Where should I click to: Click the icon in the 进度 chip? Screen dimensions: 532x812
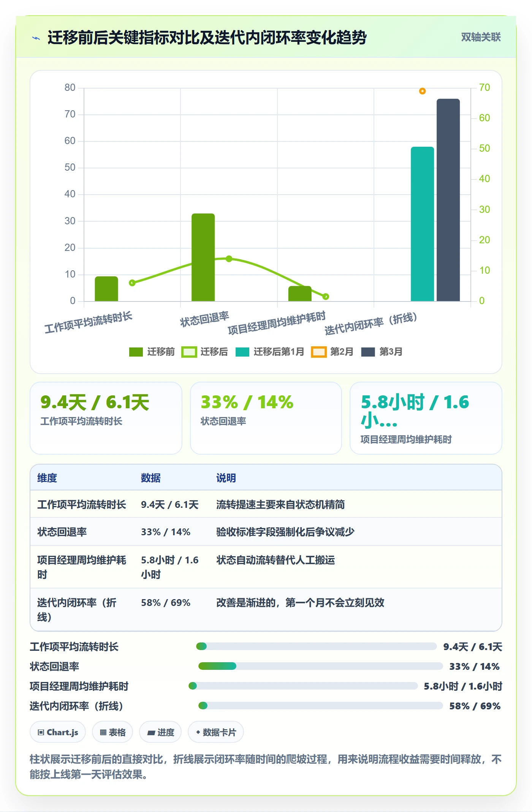pyautogui.click(x=151, y=733)
